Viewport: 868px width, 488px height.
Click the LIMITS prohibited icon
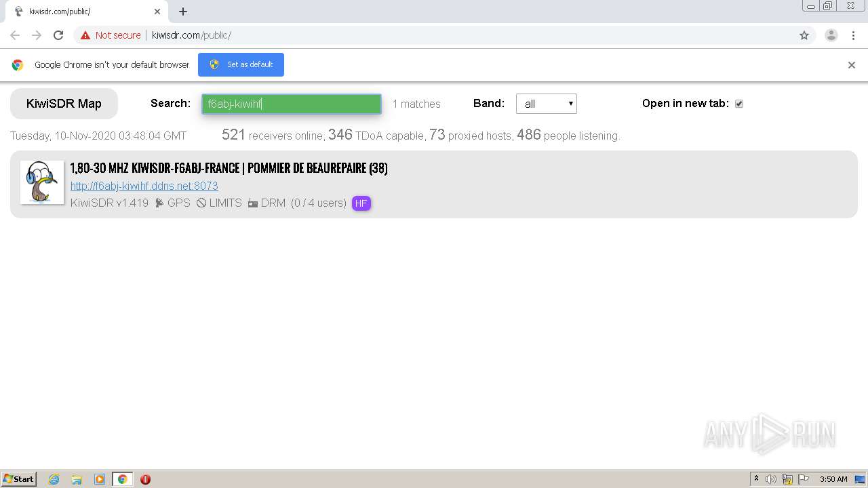click(201, 203)
